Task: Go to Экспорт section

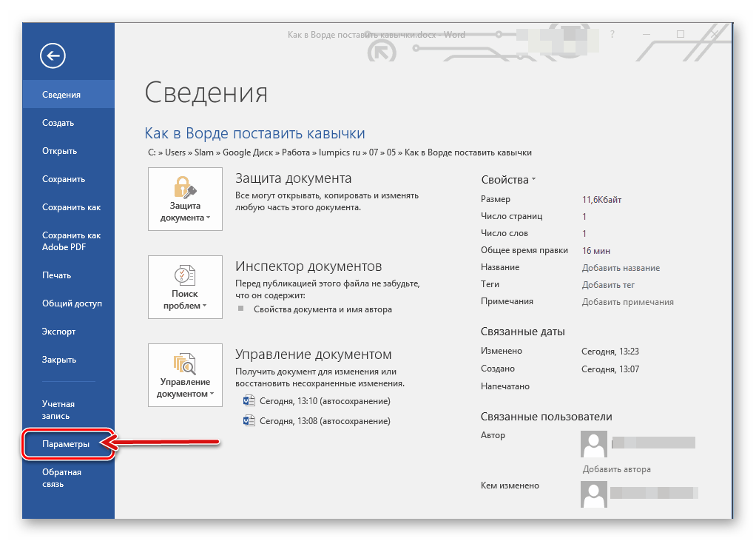Action: tap(69, 332)
